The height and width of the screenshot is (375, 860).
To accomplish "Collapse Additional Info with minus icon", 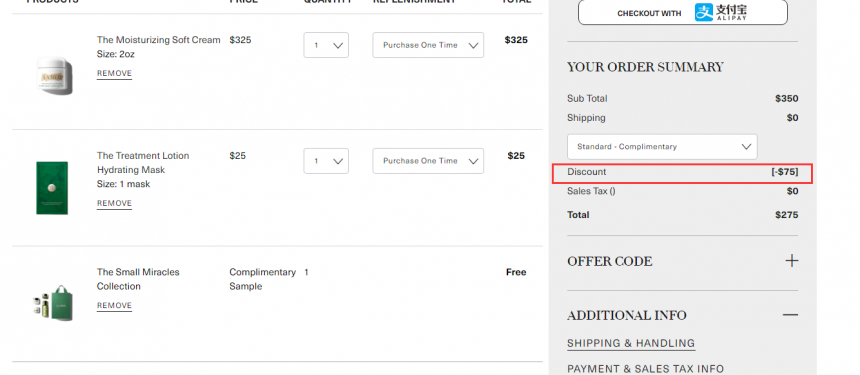I will point(790,315).
